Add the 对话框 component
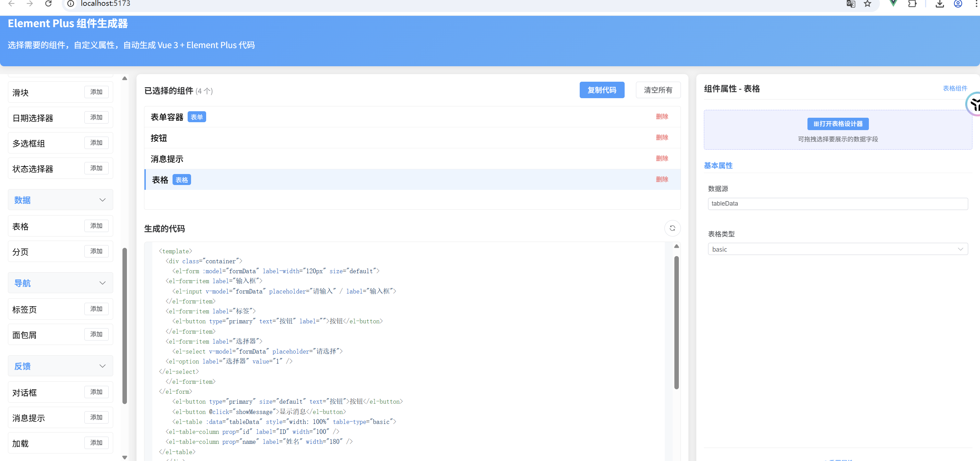The width and height of the screenshot is (980, 461). [96, 392]
